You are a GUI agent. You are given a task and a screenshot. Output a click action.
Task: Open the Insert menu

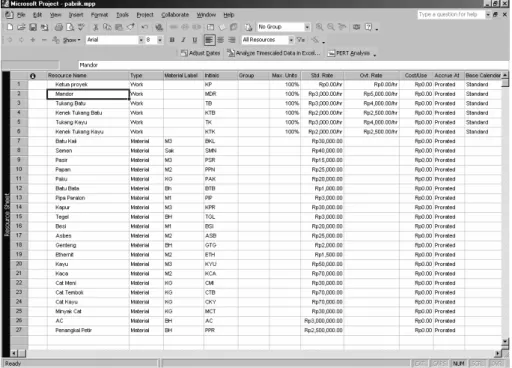(x=76, y=15)
